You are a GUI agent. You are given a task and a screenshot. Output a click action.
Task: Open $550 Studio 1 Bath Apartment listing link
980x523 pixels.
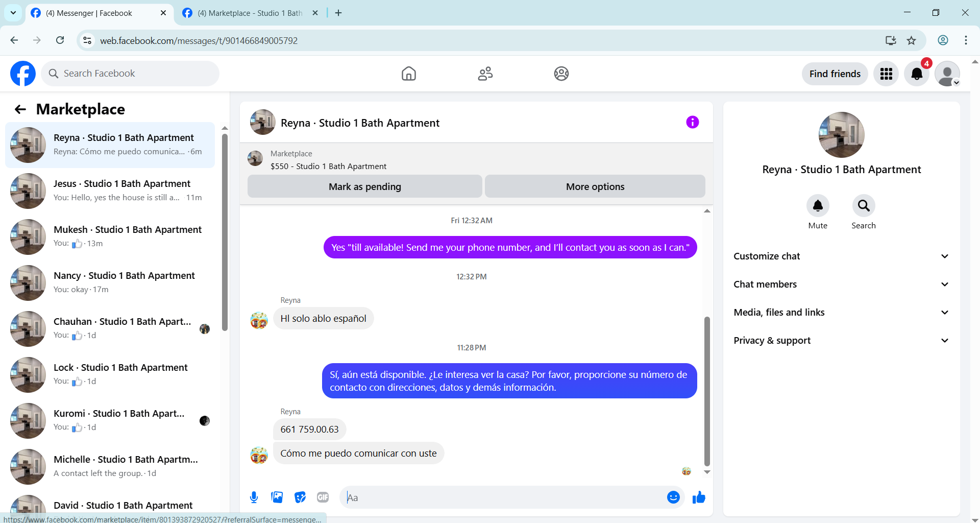[x=328, y=166]
